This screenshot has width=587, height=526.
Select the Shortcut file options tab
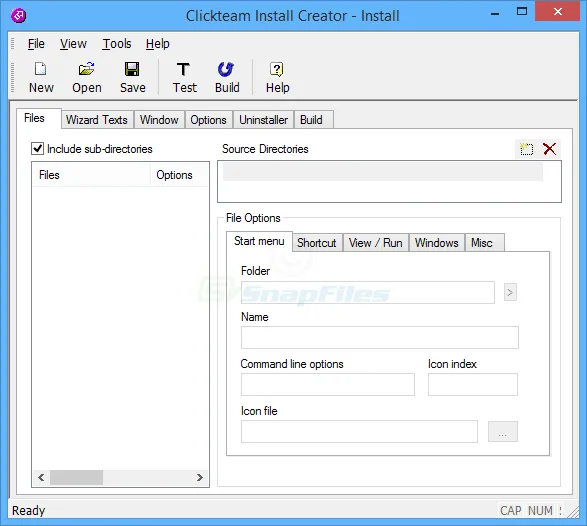coord(317,243)
